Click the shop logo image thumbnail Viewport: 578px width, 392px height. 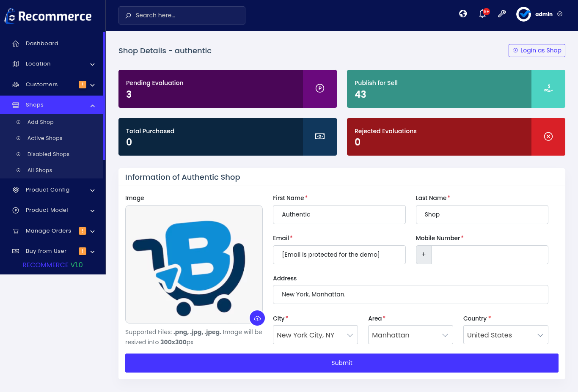tap(194, 264)
